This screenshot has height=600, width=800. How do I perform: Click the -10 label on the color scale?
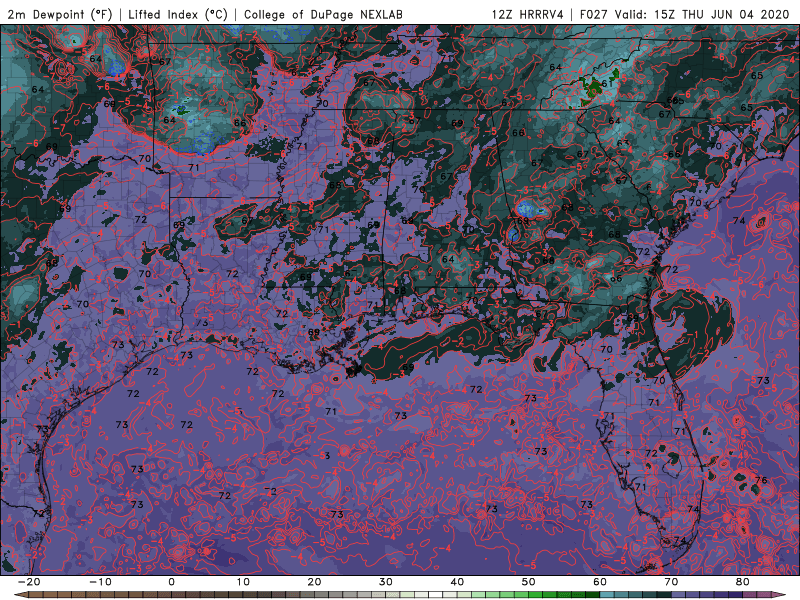(100, 582)
